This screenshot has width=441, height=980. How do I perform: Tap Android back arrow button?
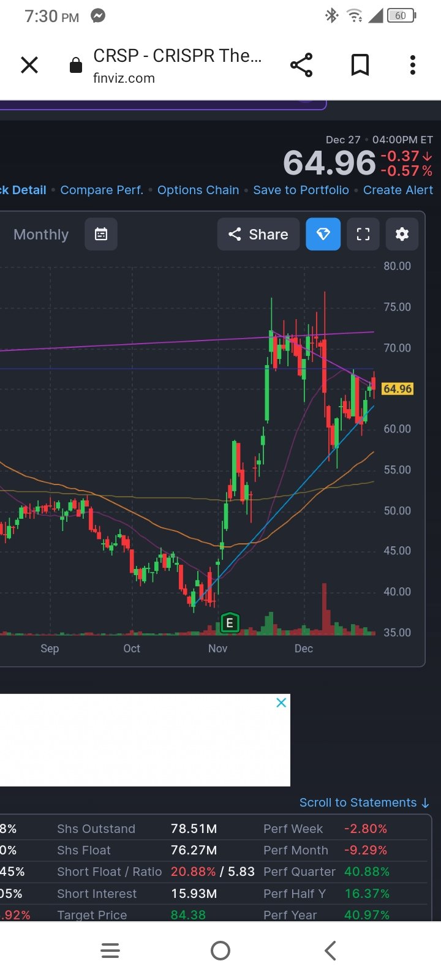[x=330, y=951]
